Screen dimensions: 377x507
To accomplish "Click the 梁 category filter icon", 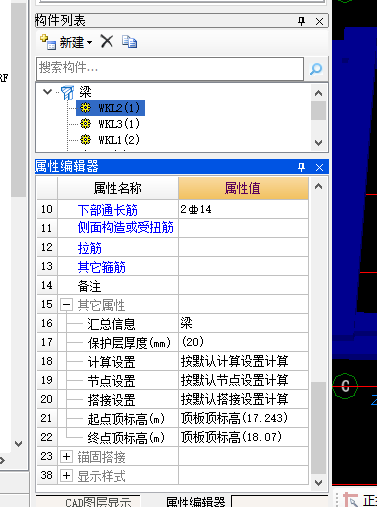I will pyautogui.click(x=67, y=93).
